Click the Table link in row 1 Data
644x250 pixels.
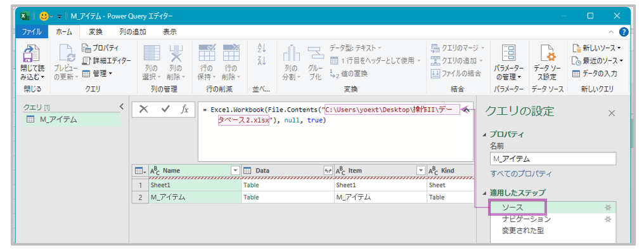click(x=251, y=185)
